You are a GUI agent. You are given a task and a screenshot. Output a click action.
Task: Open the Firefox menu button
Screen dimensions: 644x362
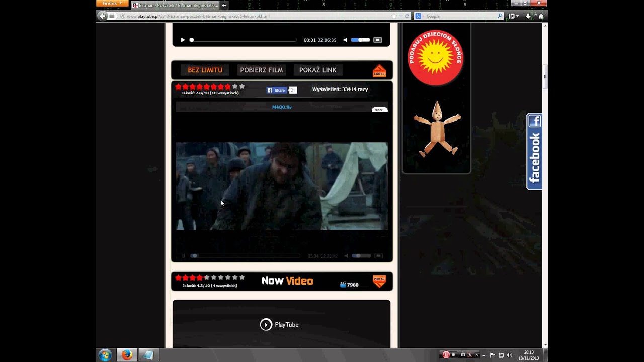(x=112, y=3)
